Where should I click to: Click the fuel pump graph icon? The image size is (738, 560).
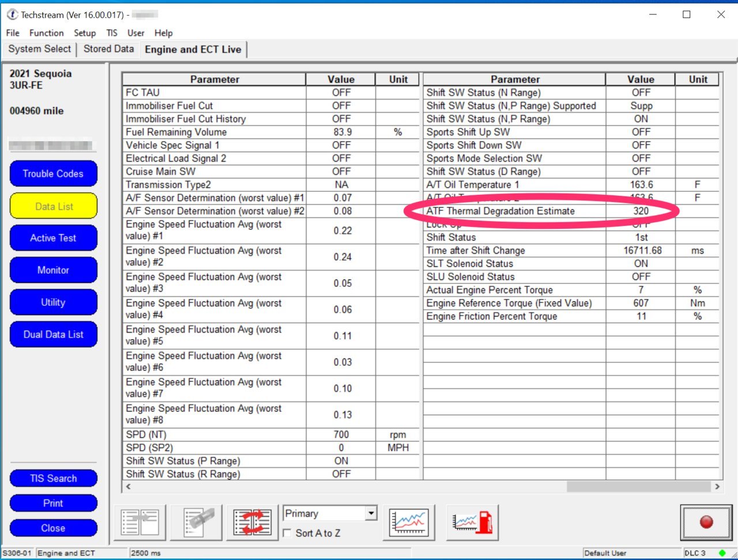(473, 523)
